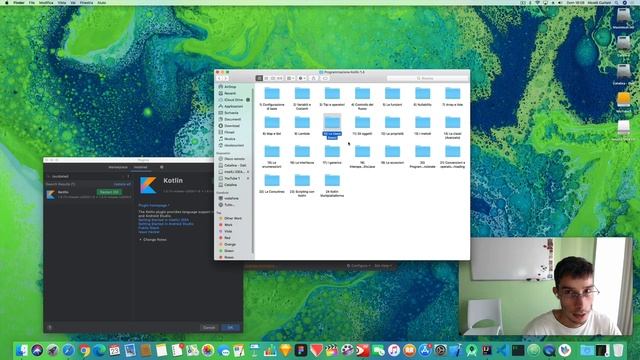
Task: Open Disco remoto in Finder sidebar
Action: pyautogui.click(x=233, y=159)
